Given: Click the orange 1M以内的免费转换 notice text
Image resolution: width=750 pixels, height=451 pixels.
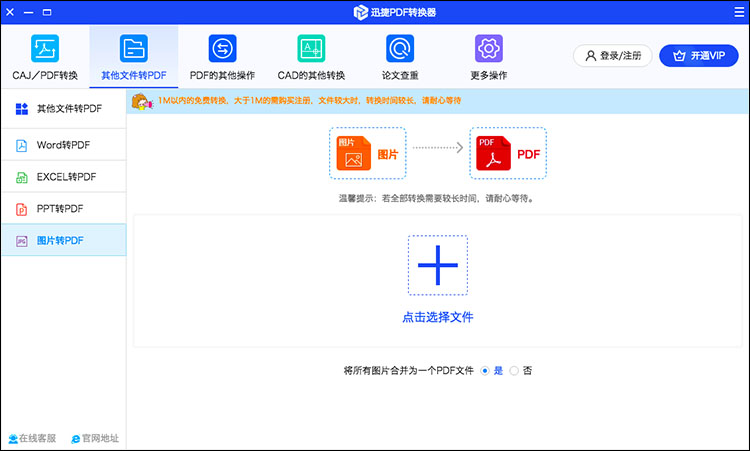Looking at the screenshot, I should [x=309, y=100].
